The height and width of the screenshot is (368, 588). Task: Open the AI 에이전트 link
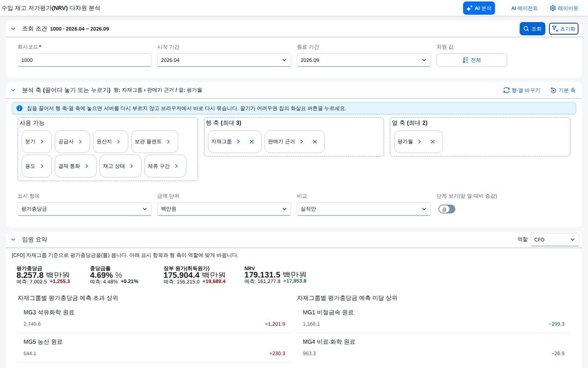click(x=524, y=8)
